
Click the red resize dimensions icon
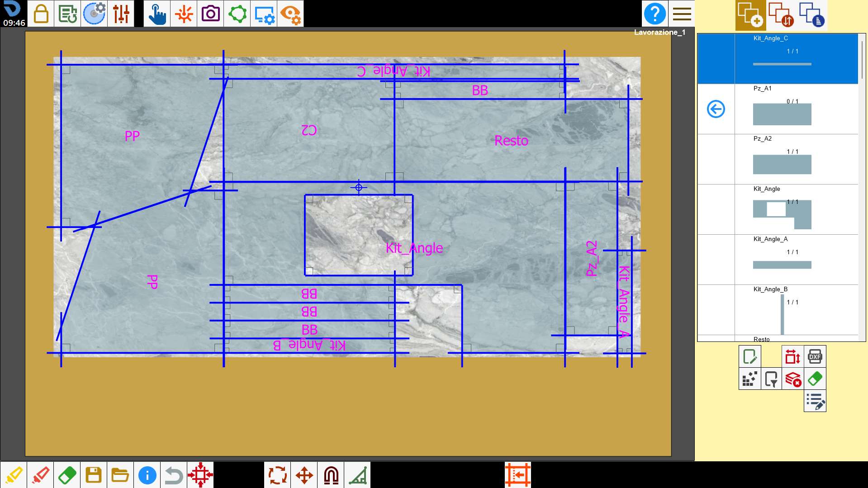pos(792,356)
